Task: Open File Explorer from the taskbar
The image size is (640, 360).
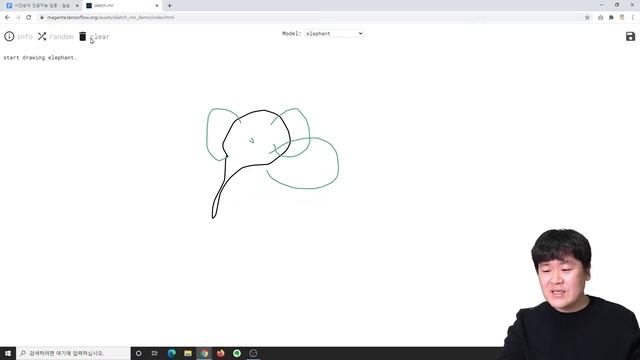Action: [188, 353]
